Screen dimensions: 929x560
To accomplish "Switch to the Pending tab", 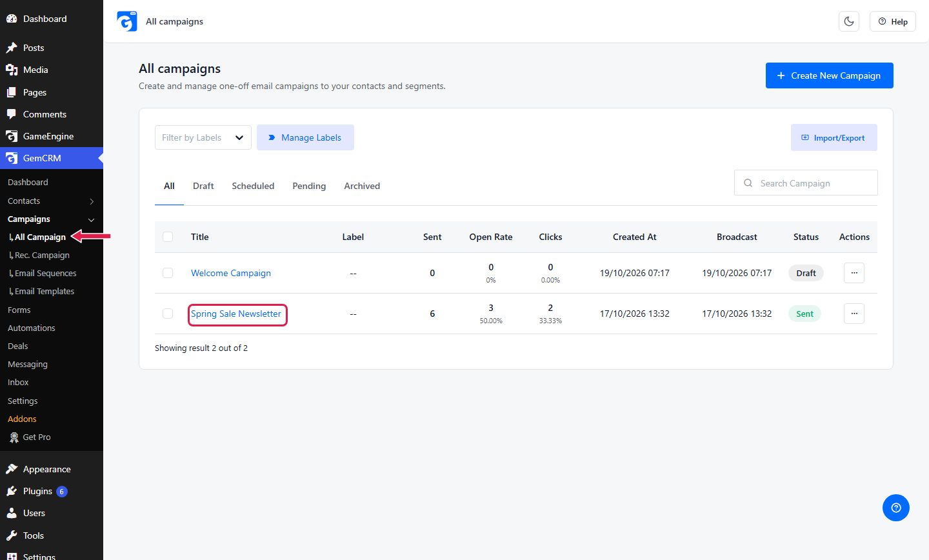I will [x=309, y=186].
